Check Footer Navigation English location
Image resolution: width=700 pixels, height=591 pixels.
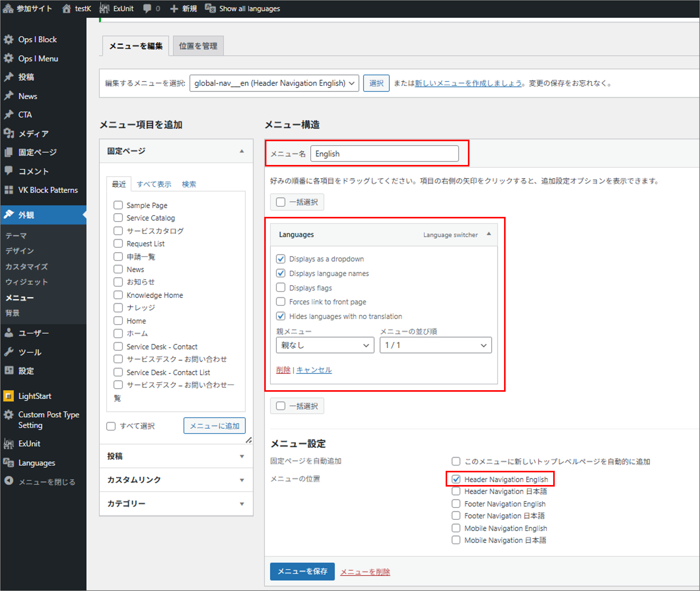(456, 504)
